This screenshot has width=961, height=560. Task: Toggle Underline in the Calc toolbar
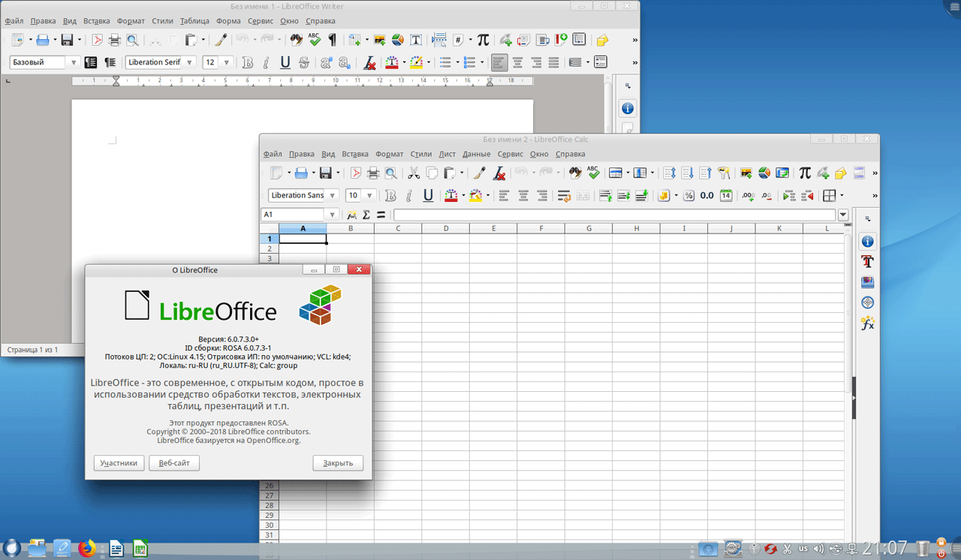tap(428, 196)
